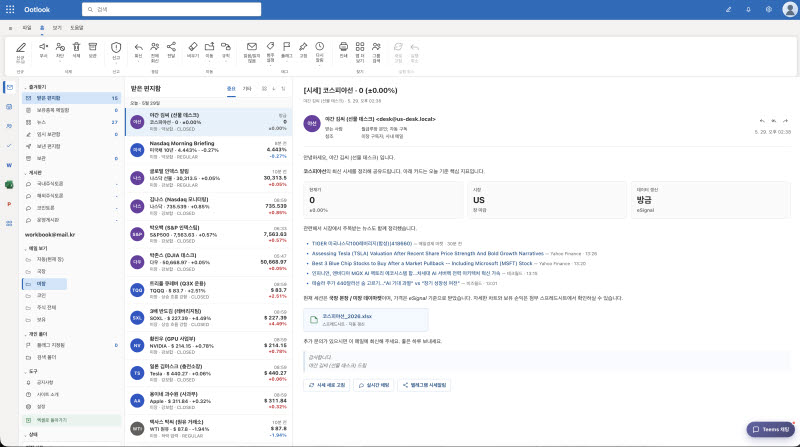Open the app launcher grid icon
The width and height of the screenshot is (800, 447).
tap(10, 9)
